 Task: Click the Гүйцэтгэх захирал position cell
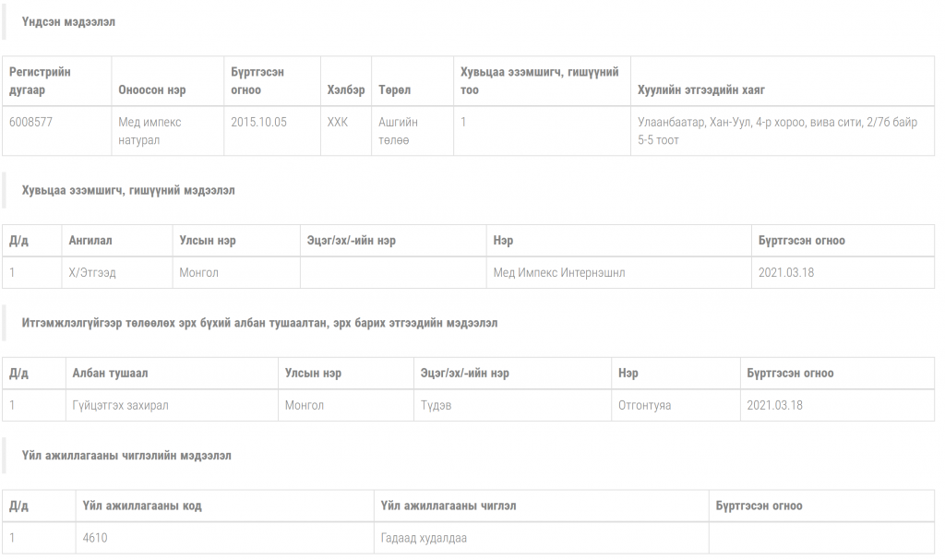(120, 405)
